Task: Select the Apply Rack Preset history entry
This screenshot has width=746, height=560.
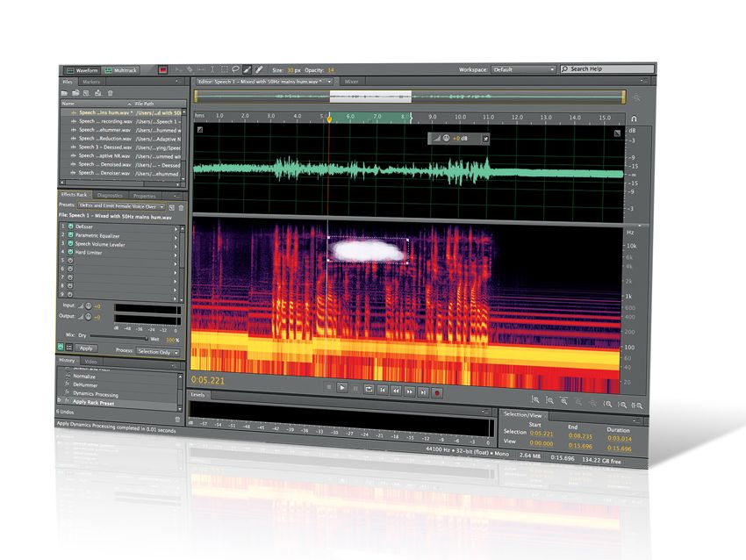Action: point(93,403)
